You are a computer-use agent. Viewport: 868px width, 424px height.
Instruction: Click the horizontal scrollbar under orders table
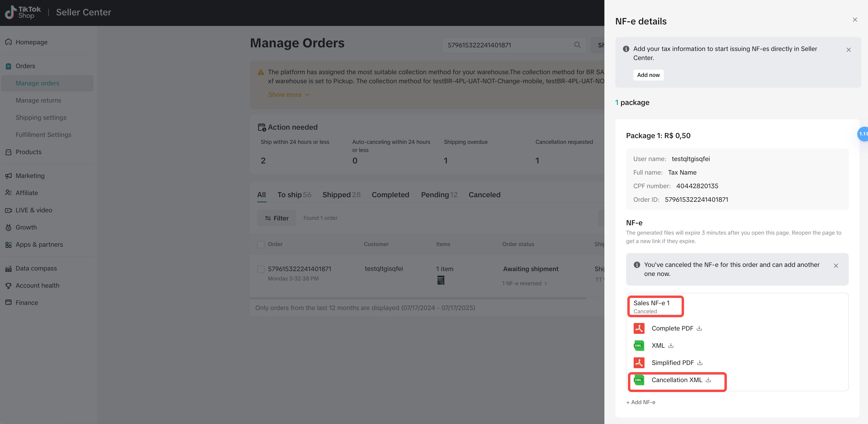click(x=418, y=298)
